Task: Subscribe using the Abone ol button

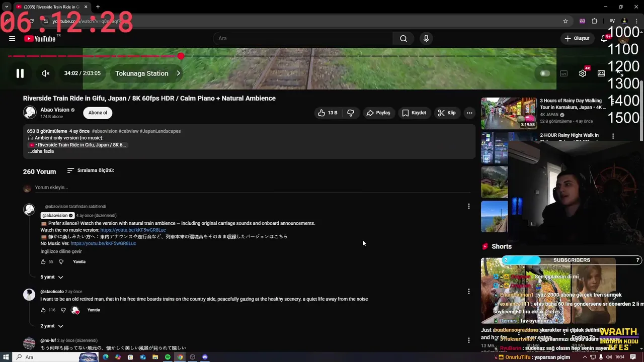Action: tap(98, 113)
